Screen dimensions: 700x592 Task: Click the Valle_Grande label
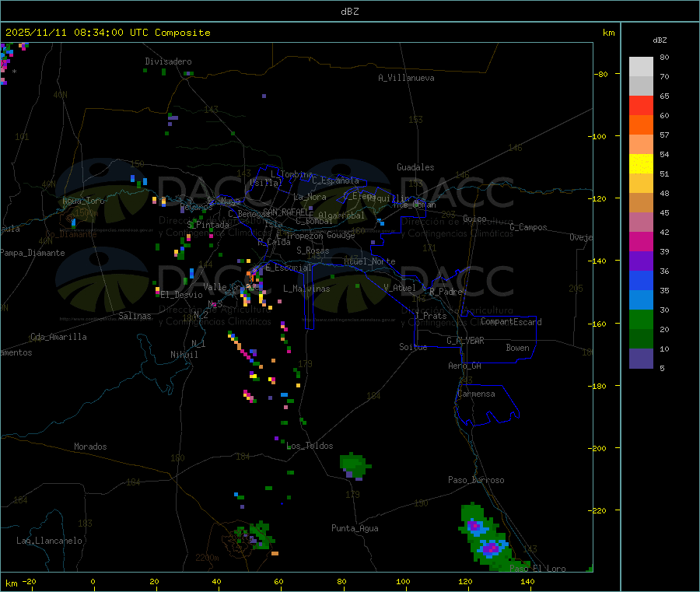[x=231, y=286]
